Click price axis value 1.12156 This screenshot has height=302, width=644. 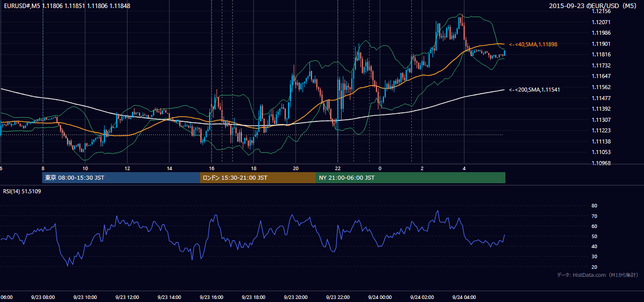[602, 11]
